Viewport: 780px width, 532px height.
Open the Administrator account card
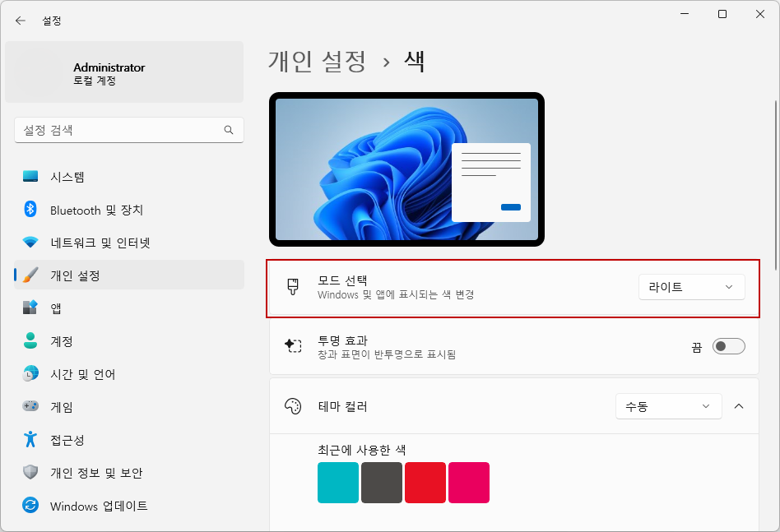pos(124,72)
